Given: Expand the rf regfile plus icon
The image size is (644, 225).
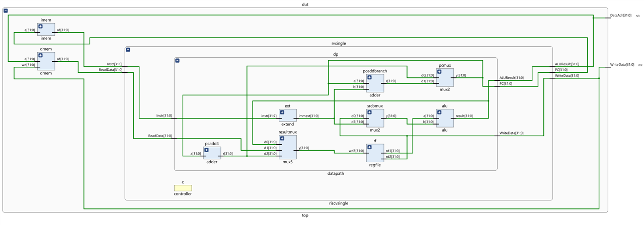Looking at the screenshot, I should 370,147.
